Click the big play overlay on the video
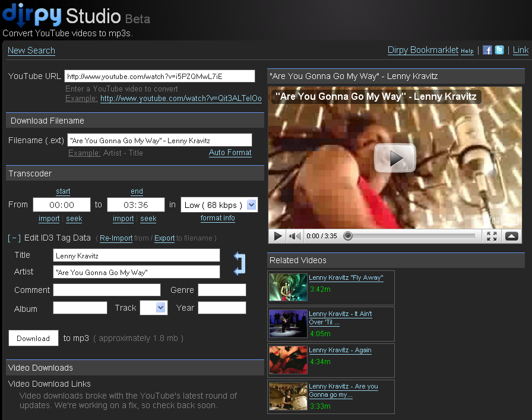This screenshot has height=420, width=532. [x=395, y=158]
